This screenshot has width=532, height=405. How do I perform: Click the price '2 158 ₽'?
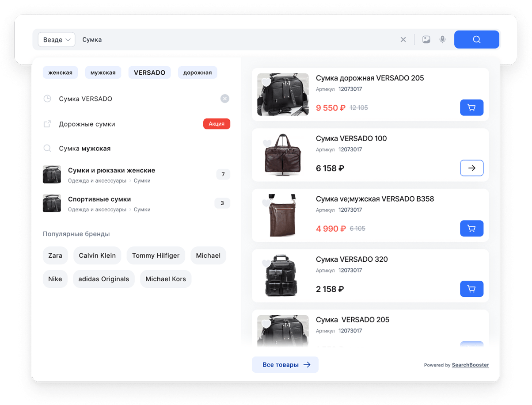pyautogui.click(x=330, y=289)
